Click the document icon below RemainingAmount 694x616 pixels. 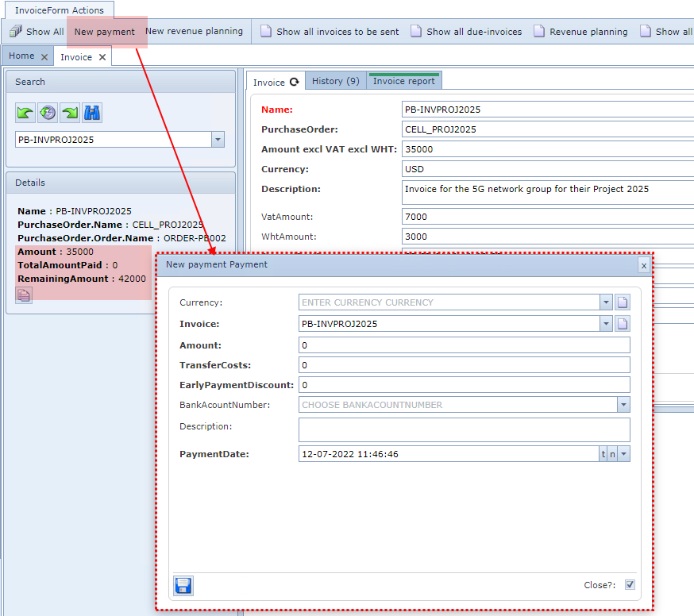pyautogui.click(x=24, y=295)
